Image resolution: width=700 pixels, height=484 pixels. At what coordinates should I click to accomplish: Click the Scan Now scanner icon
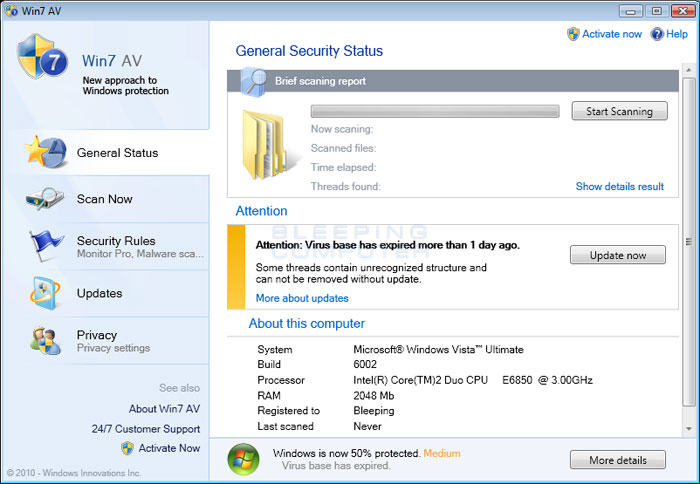pos(45,199)
